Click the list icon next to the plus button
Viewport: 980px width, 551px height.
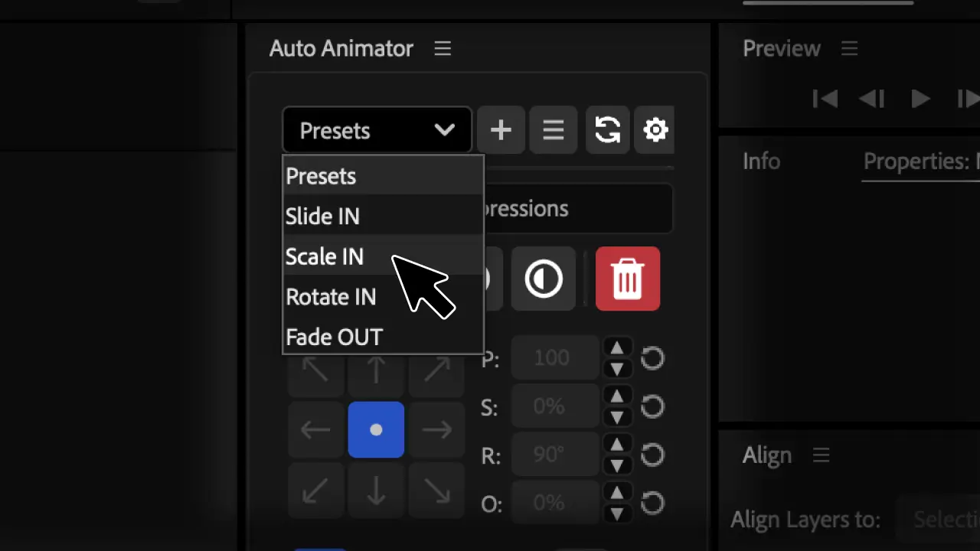coord(553,130)
